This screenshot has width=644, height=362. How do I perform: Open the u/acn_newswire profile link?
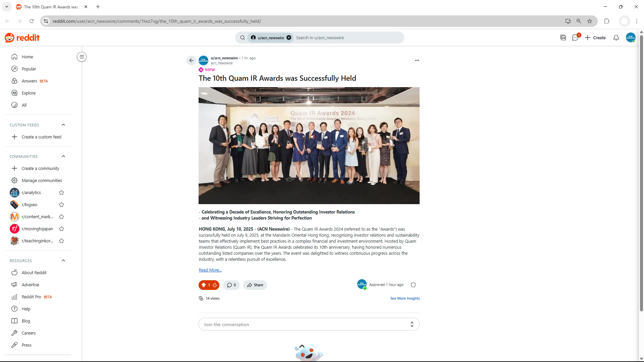[224, 58]
